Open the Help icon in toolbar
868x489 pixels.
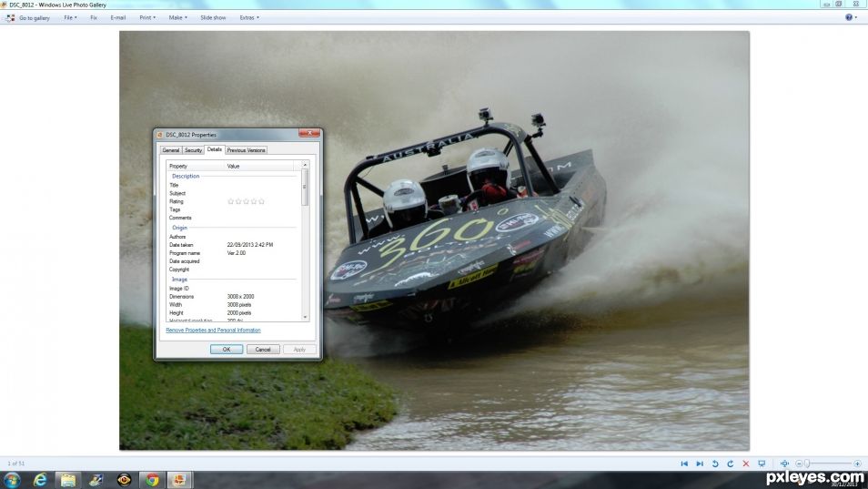click(x=849, y=17)
